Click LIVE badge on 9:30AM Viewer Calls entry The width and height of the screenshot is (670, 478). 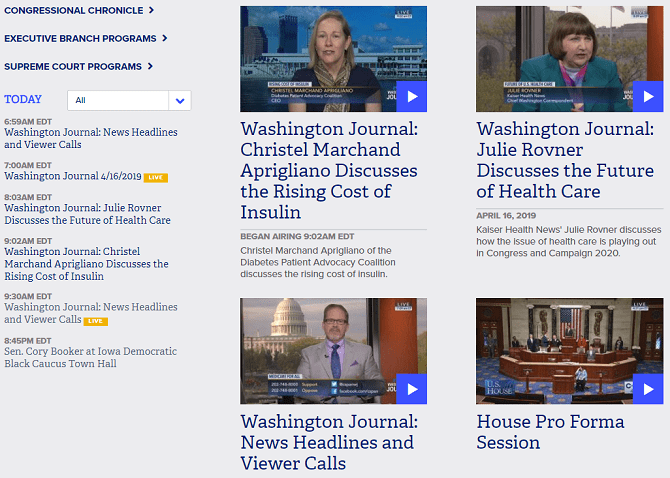click(95, 321)
